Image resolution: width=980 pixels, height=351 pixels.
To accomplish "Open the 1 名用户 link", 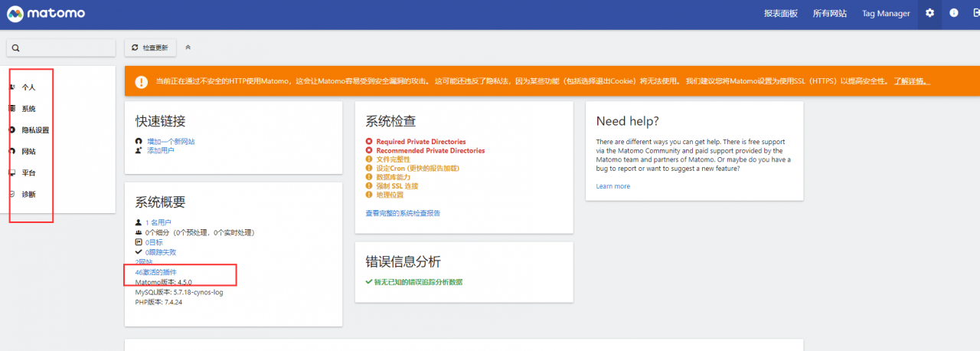I will (x=158, y=223).
